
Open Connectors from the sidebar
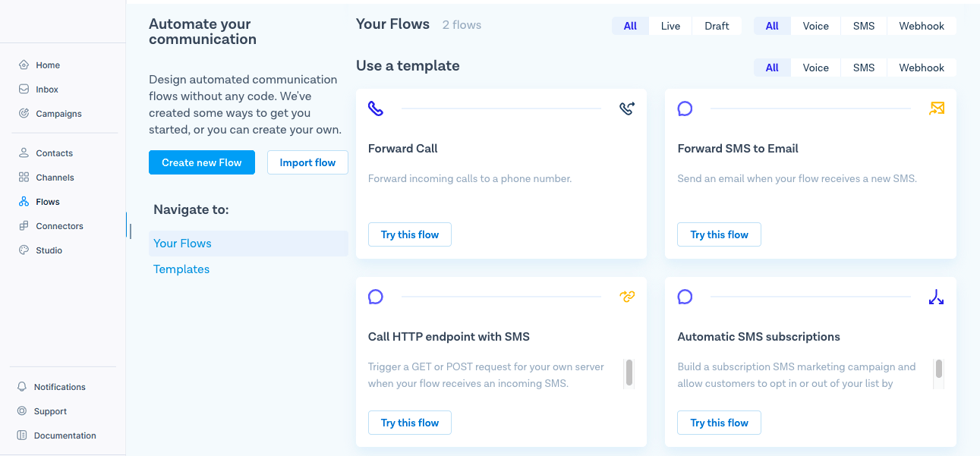(x=58, y=225)
